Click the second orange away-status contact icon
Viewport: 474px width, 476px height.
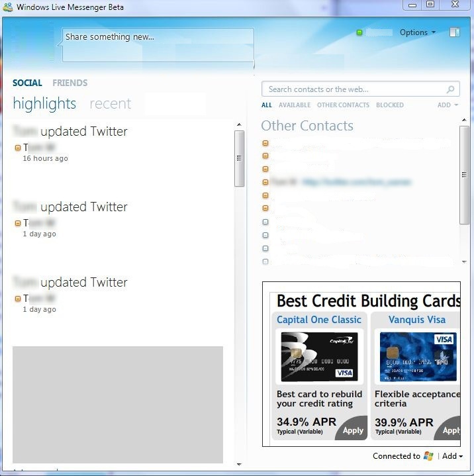pyautogui.click(x=265, y=156)
